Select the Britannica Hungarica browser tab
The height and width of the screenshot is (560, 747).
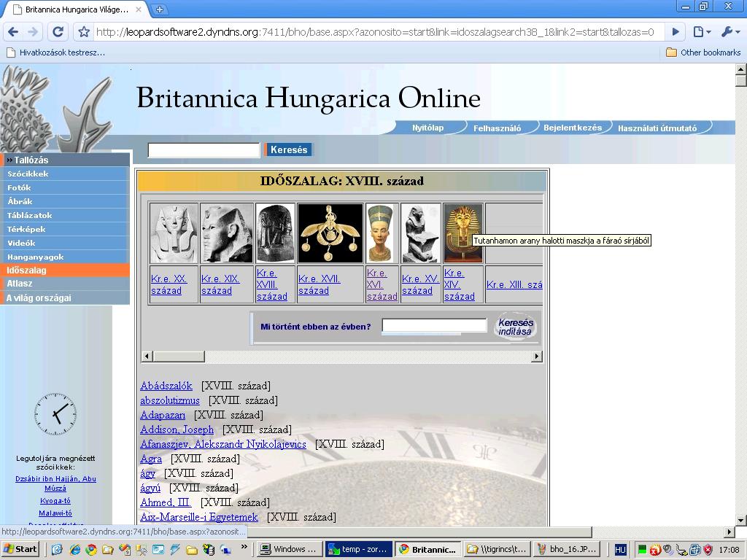[x=76, y=9]
